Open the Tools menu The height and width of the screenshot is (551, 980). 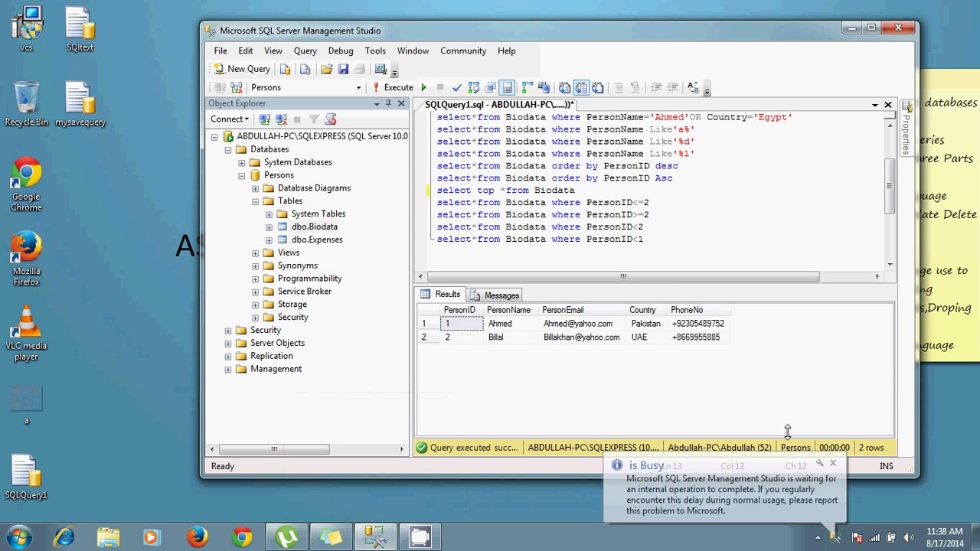click(x=375, y=51)
